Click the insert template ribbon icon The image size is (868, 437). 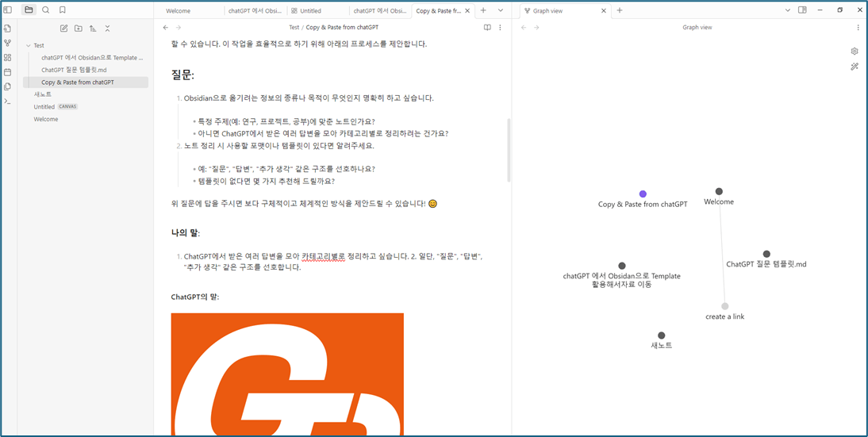pos(8,86)
